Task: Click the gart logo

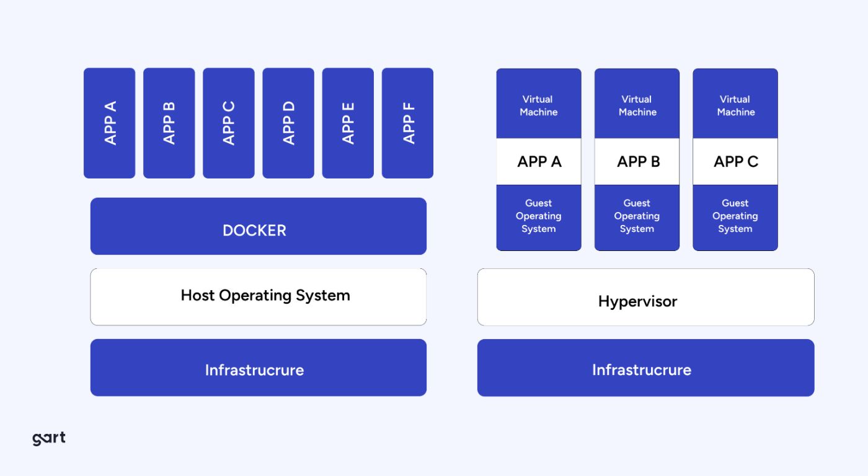Action: (x=48, y=438)
